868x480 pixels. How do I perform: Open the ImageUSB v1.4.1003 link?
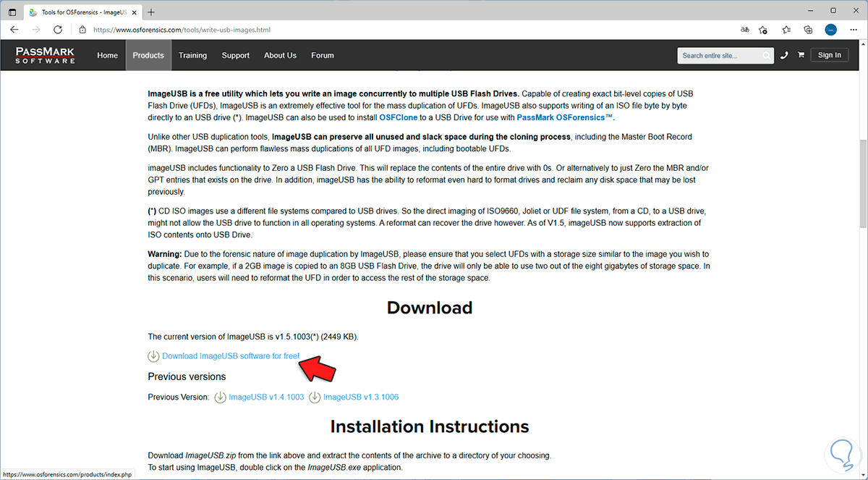pos(266,397)
